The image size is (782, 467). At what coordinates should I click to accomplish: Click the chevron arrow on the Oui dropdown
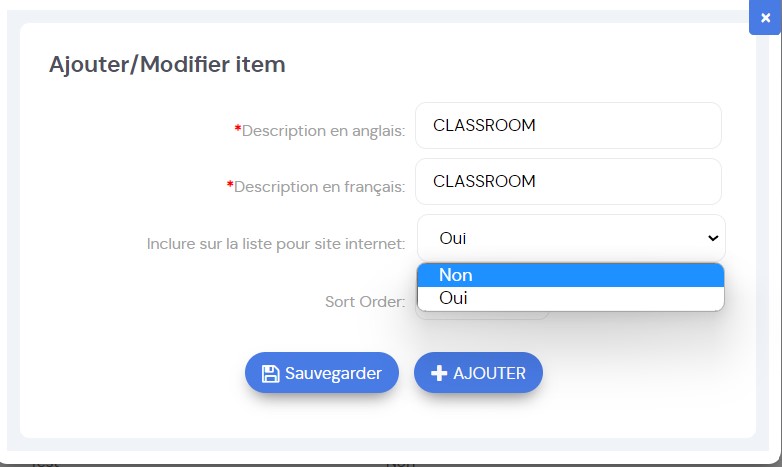click(713, 238)
